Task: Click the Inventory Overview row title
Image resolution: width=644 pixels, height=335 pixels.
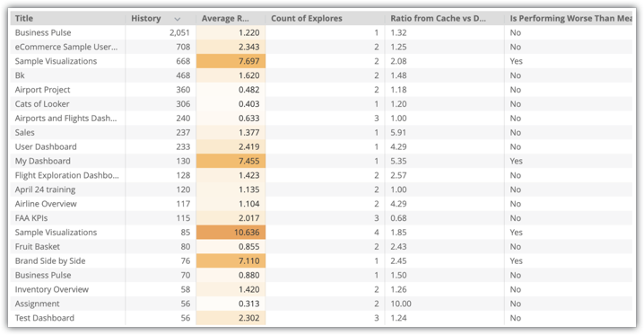Action: coord(52,289)
